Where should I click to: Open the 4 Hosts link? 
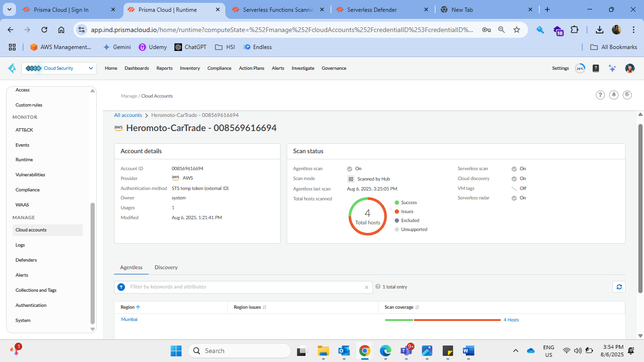coord(511,320)
